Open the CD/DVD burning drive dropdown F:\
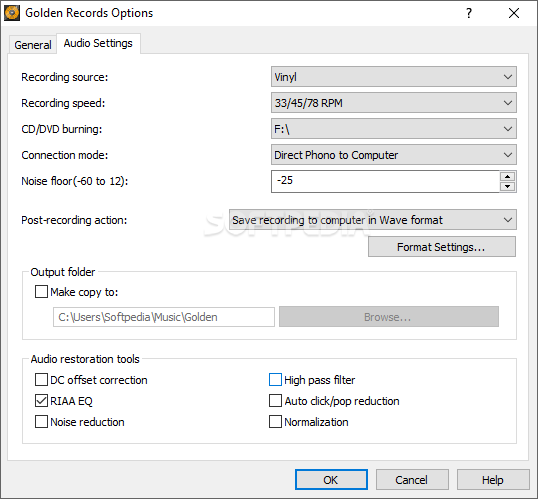 pos(394,129)
